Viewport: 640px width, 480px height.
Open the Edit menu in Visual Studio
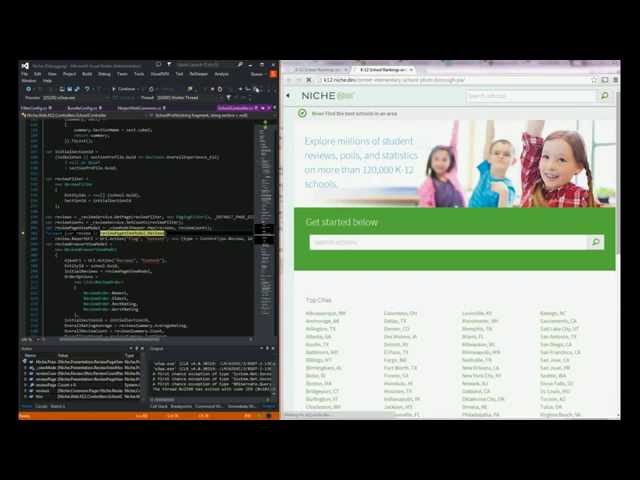pyautogui.click(x=38, y=74)
